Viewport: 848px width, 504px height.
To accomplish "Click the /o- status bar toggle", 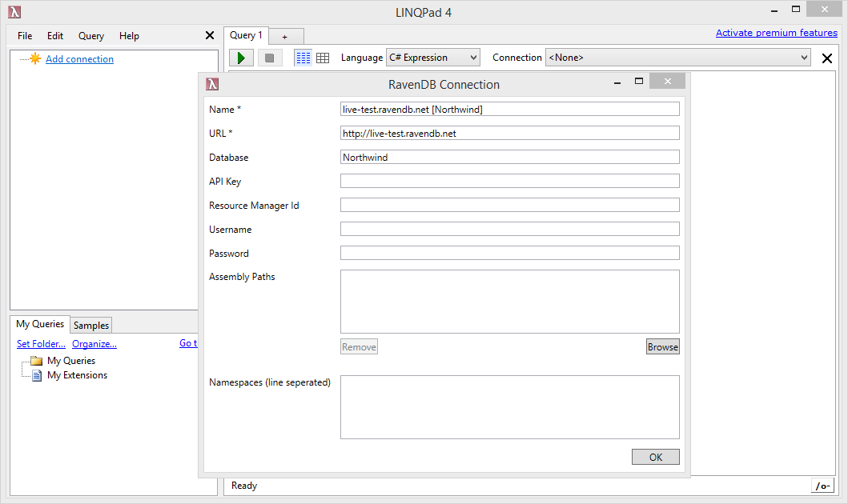I will (x=822, y=486).
